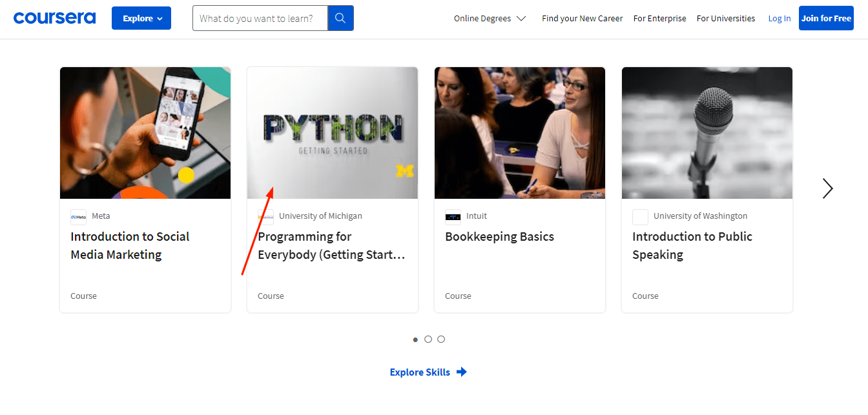
Task: Open Find your New Career
Action: pyautogui.click(x=581, y=18)
